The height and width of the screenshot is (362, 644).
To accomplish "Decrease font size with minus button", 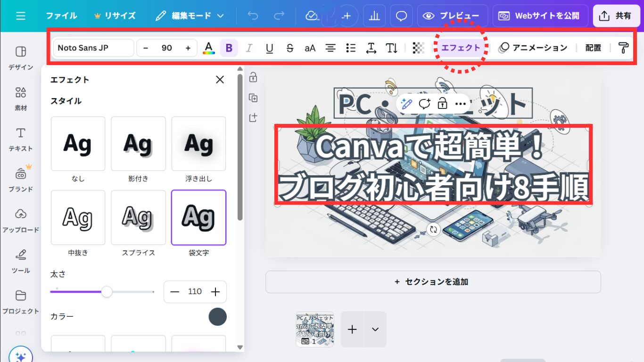I will click(x=146, y=48).
